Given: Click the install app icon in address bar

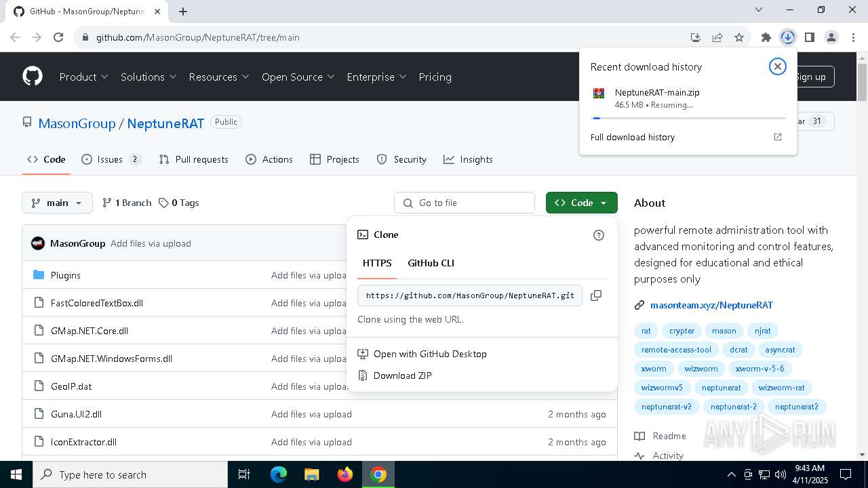Looking at the screenshot, I should pos(695,38).
